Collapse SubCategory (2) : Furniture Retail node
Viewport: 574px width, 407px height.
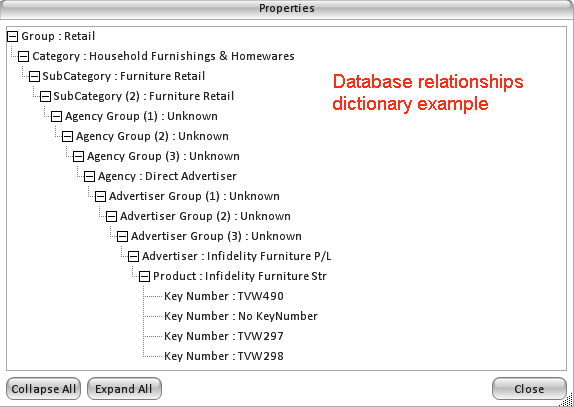pyautogui.click(x=45, y=96)
